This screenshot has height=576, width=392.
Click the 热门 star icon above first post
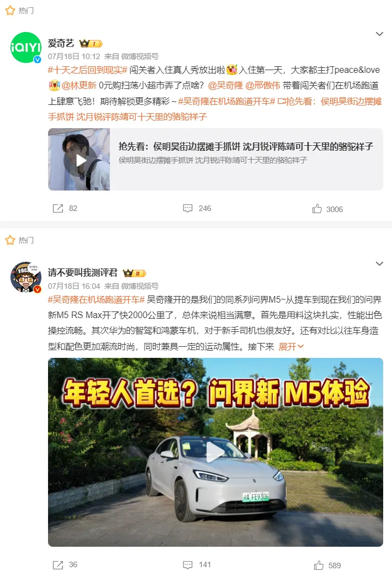pos(10,10)
